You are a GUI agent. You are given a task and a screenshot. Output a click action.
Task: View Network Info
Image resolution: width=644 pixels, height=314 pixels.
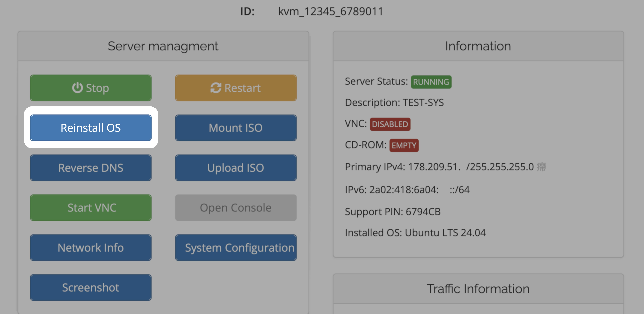point(91,248)
